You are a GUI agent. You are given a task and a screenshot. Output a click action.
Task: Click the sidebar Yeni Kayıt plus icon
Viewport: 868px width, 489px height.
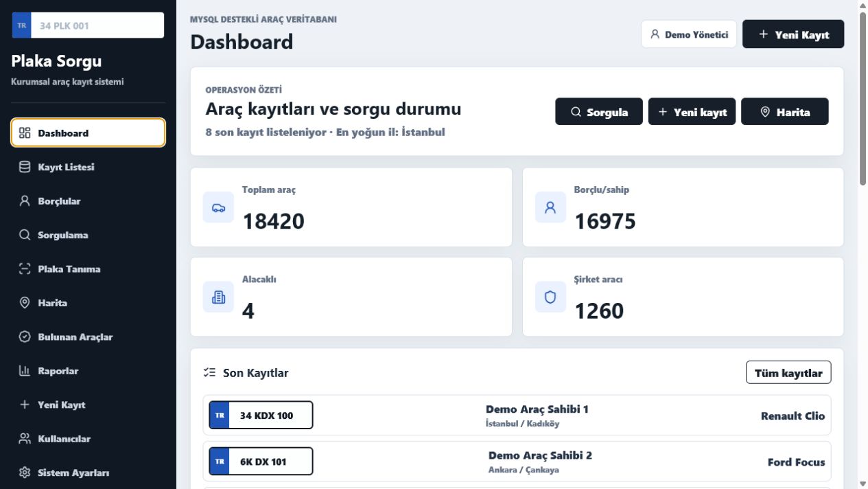coord(25,405)
